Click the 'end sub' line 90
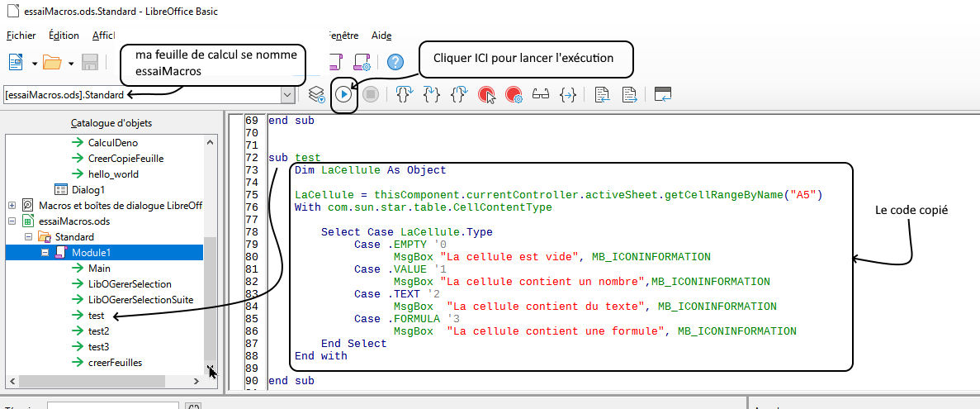 (291, 381)
